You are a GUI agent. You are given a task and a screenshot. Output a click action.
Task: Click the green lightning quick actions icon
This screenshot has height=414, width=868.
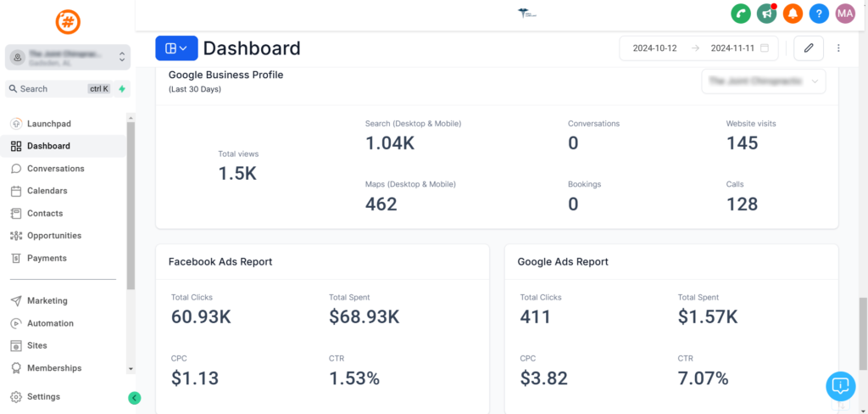click(x=122, y=88)
